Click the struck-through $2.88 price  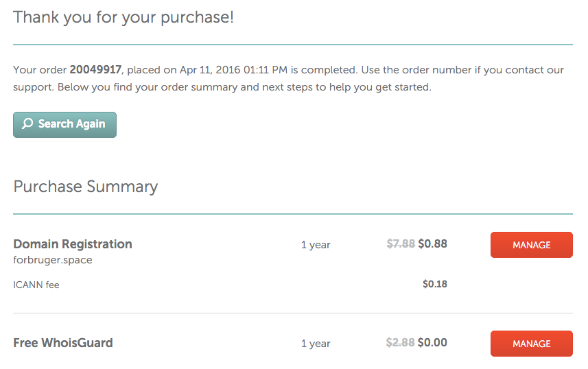(x=400, y=343)
